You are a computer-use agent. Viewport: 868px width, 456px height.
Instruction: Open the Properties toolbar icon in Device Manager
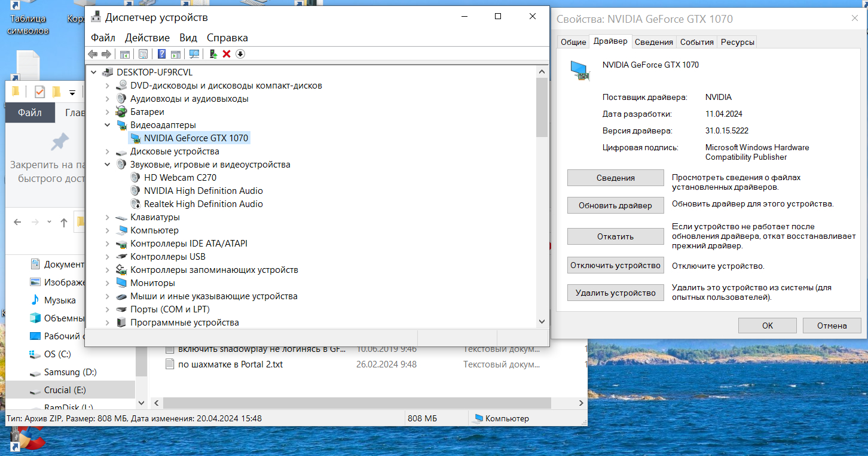coord(143,54)
